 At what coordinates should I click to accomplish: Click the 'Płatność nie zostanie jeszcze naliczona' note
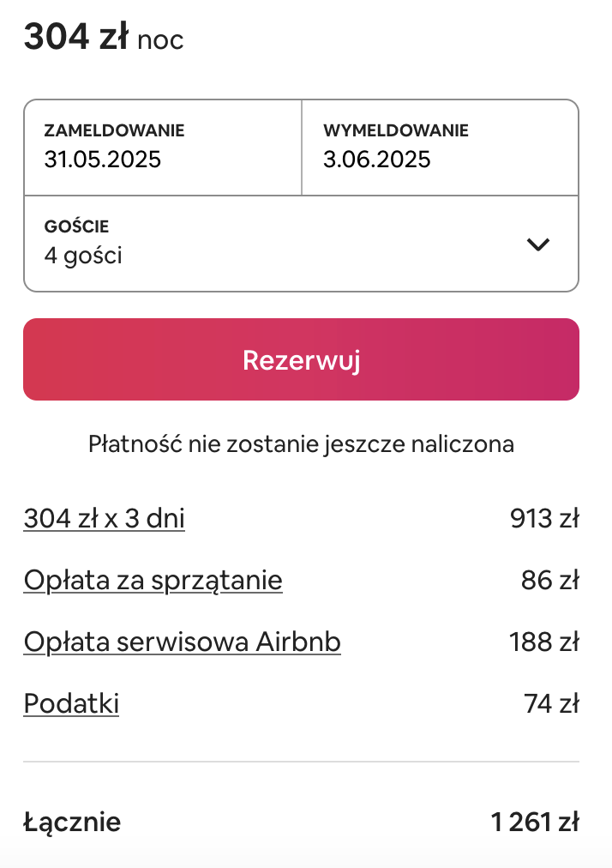pos(301,444)
